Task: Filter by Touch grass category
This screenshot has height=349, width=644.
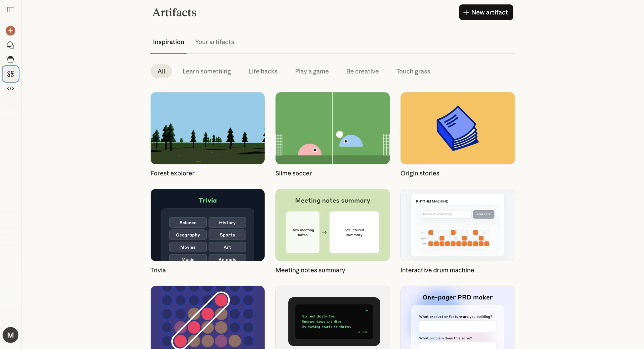Action: coord(413,71)
